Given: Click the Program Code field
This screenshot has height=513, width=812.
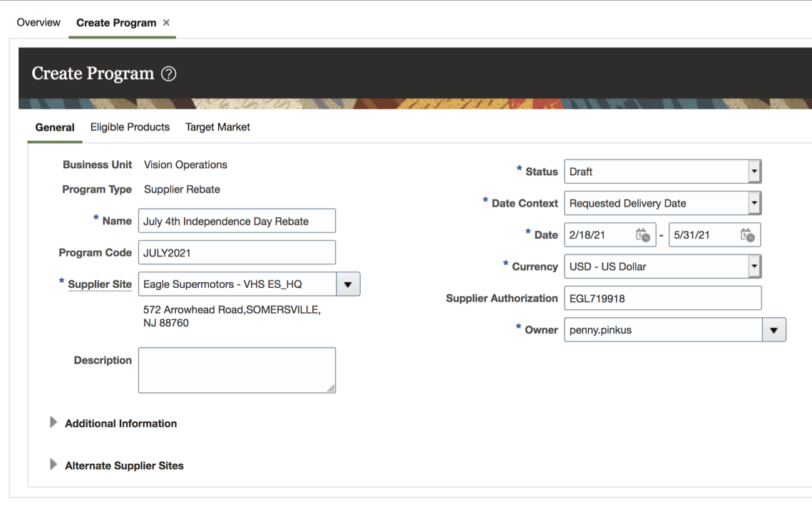Looking at the screenshot, I should pyautogui.click(x=237, y=252).
